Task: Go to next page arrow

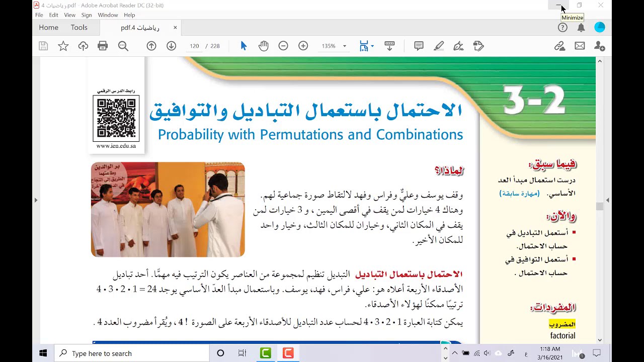Action: coord(171,46)
